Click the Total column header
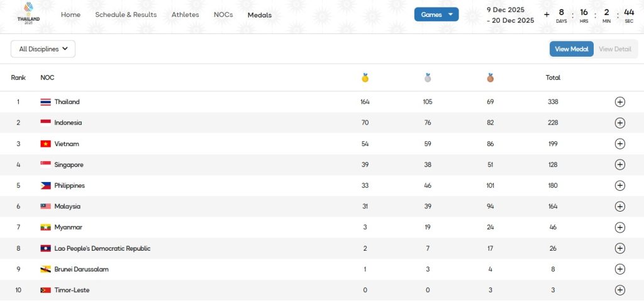 553,78
